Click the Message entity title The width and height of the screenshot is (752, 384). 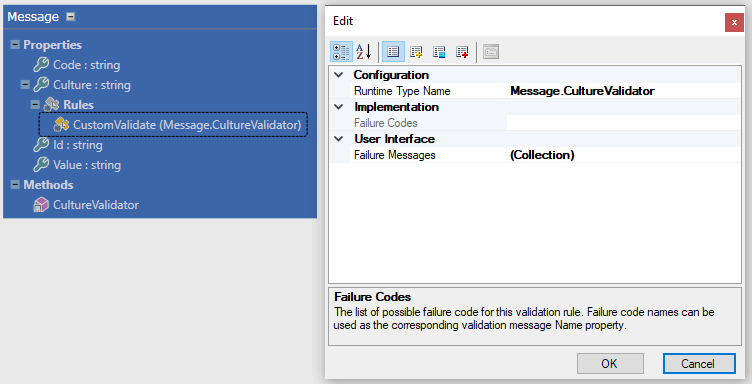33,17
